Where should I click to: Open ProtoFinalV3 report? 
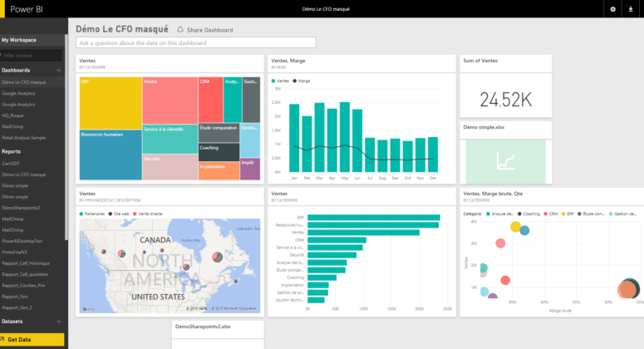tap(15, 253)
